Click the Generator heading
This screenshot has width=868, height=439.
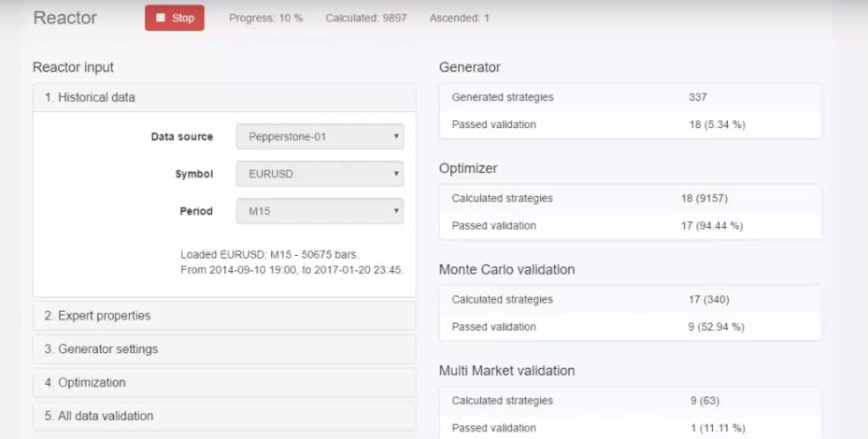pos(469,67)
